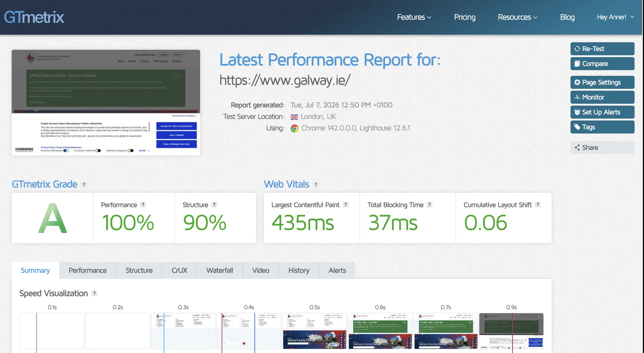Open the Waterfall tab

click(220, 270)
